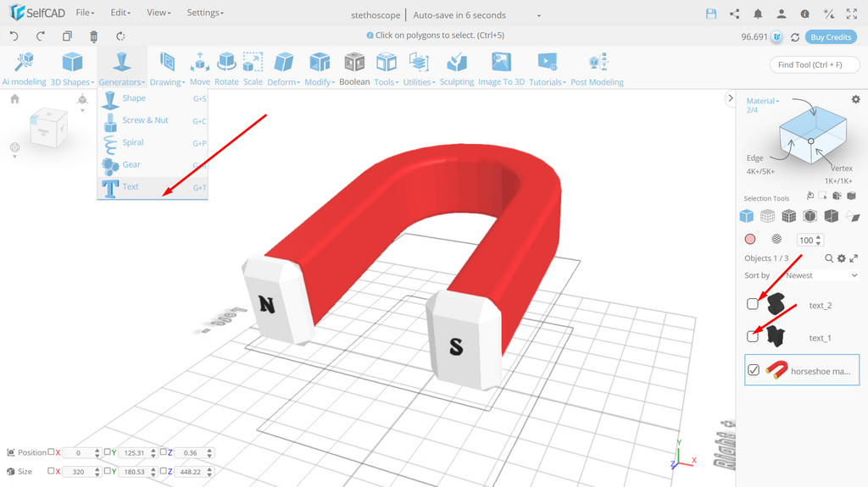This screenshot has height=487, width=868.
Task: Open the Image To 3D tool
Action: [501, 63]
